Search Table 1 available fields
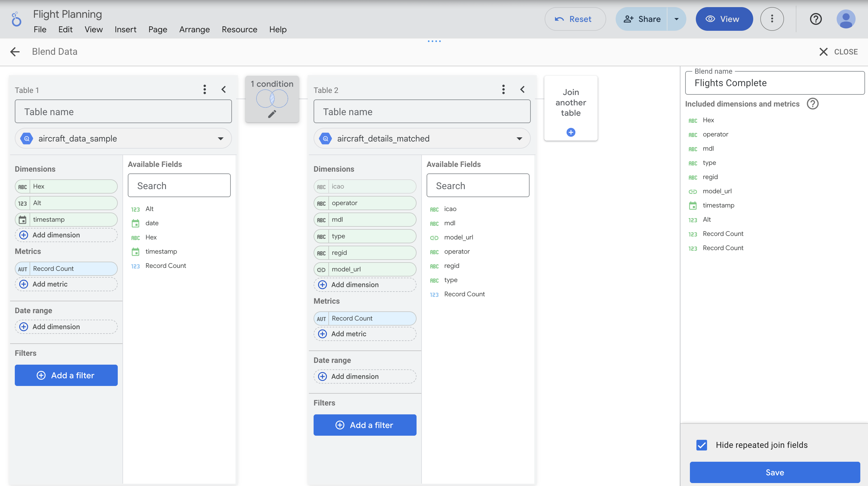 tap(179, 185)
